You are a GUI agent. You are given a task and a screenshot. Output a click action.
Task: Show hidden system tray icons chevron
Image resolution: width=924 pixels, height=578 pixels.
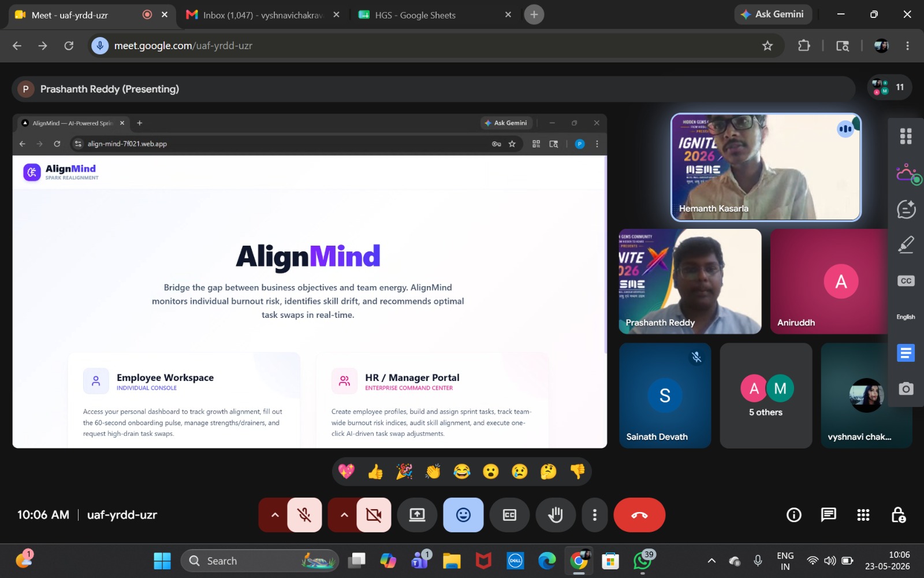point(711,561)
